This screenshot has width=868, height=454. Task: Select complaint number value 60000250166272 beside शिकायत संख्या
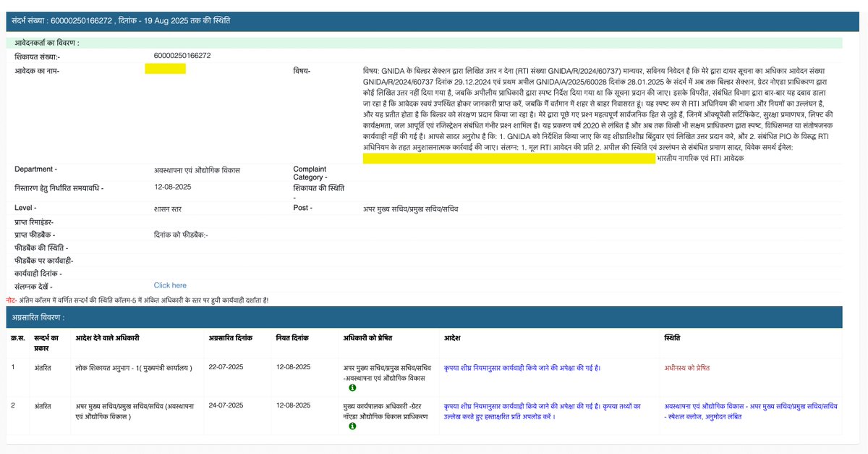(x=182, y=56)
